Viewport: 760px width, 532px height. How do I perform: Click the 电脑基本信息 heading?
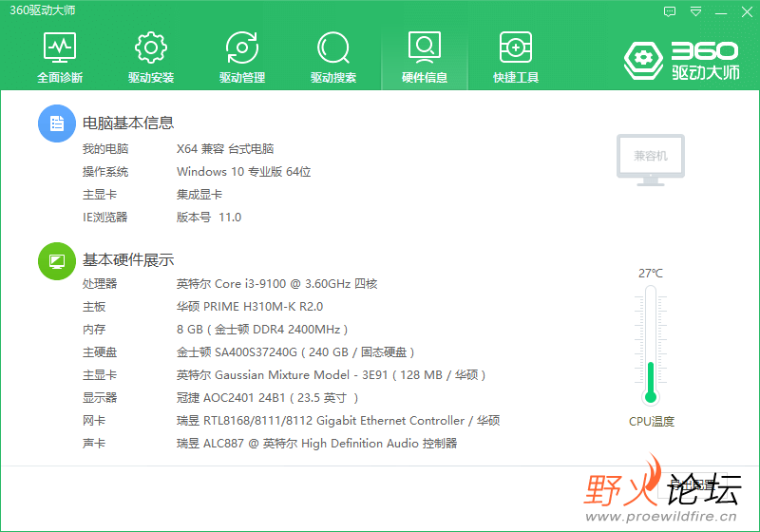[x=128, y=123]
